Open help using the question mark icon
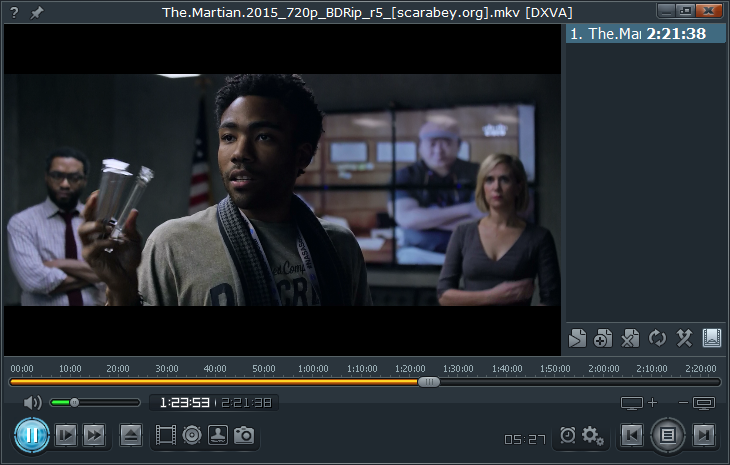 pyautogui.click(x=14, y=13)
